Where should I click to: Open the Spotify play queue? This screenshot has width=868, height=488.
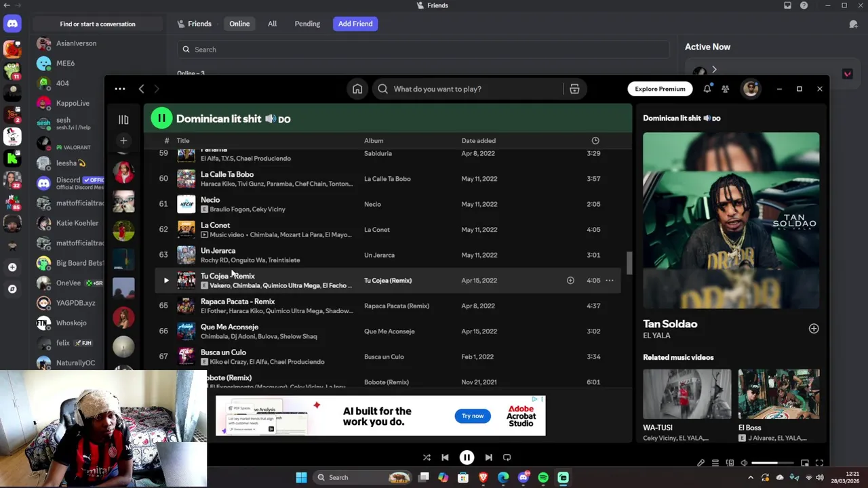pos(715,463)
